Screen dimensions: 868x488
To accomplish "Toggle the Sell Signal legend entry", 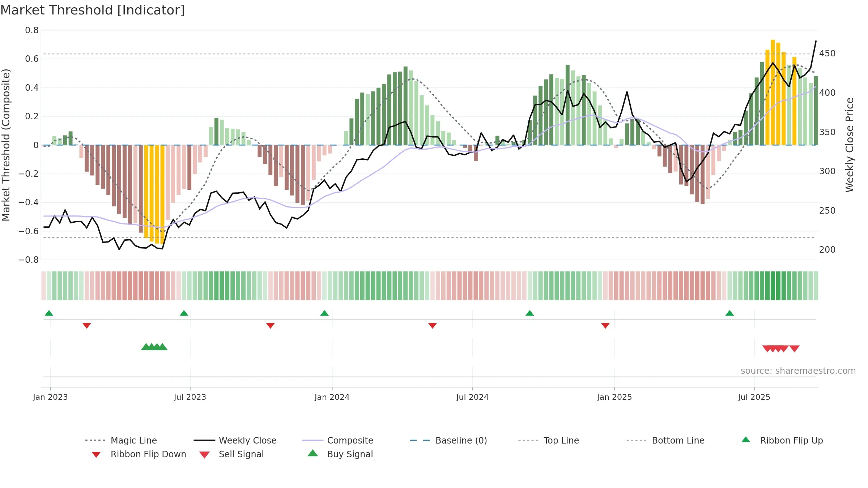I will 231,454.
